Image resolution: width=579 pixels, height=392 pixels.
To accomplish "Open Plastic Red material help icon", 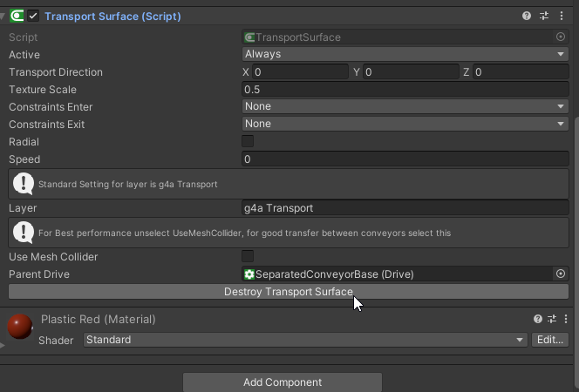I will 538,319.
